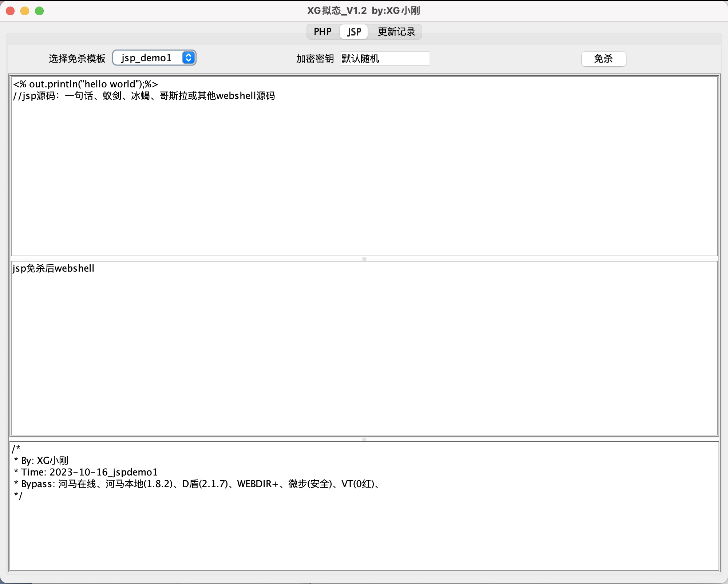Click the blue arrows on template selector
728x584 pixels.
tap(189, 58)
